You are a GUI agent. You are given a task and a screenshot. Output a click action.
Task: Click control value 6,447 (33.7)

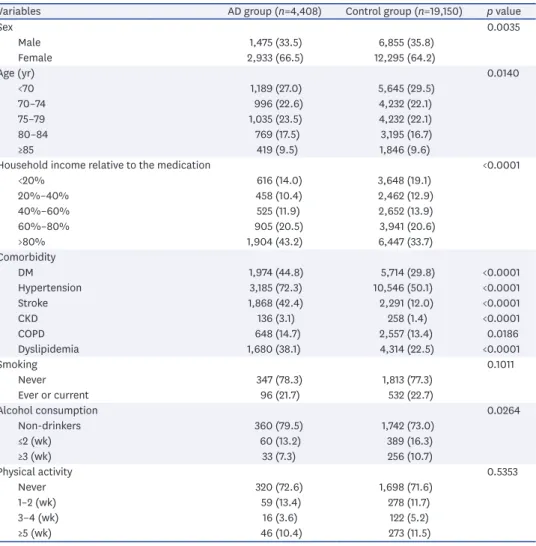pos(406,242)
